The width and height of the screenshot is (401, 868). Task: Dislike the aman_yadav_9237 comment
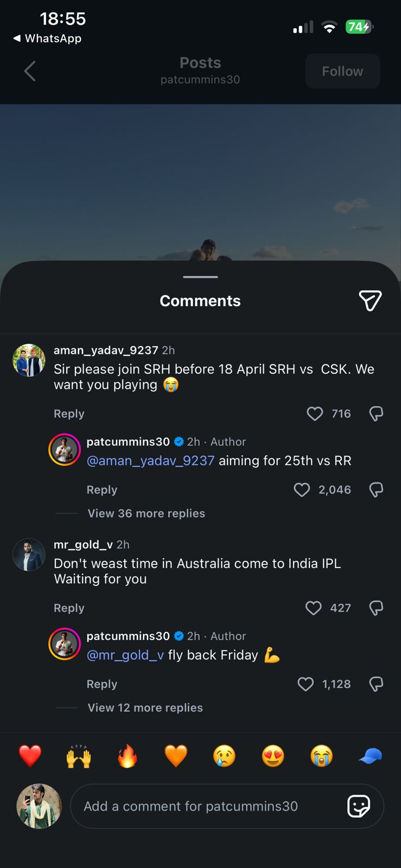pos(376,414)
